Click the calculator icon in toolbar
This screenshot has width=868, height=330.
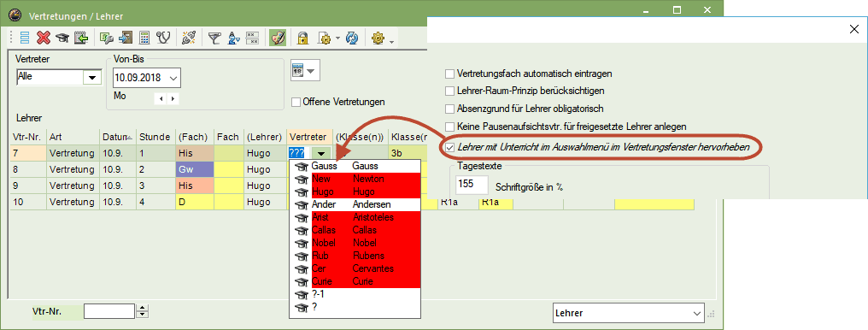pyautogui.click(x=144, y=38)
